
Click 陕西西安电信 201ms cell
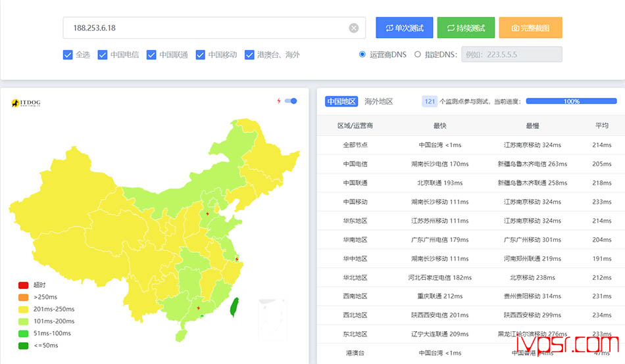(x=440, y=315)
